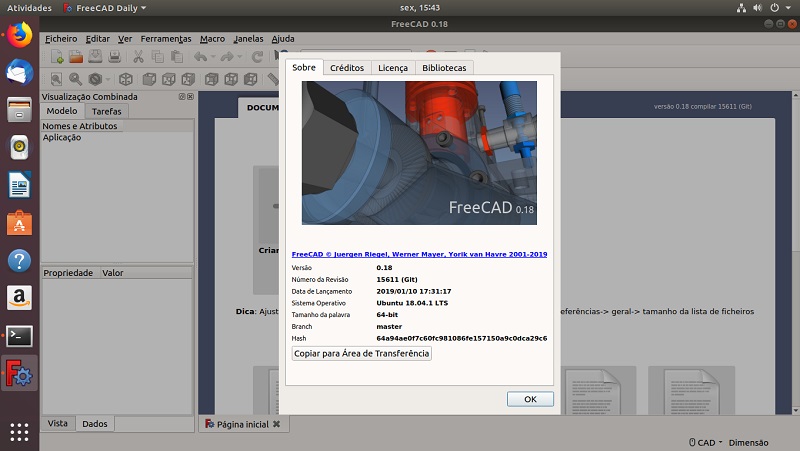Image resolution: width=800 pixels, height=451 pixels.
Task: Click the Propriedade column header
Action: click(68, 273)
